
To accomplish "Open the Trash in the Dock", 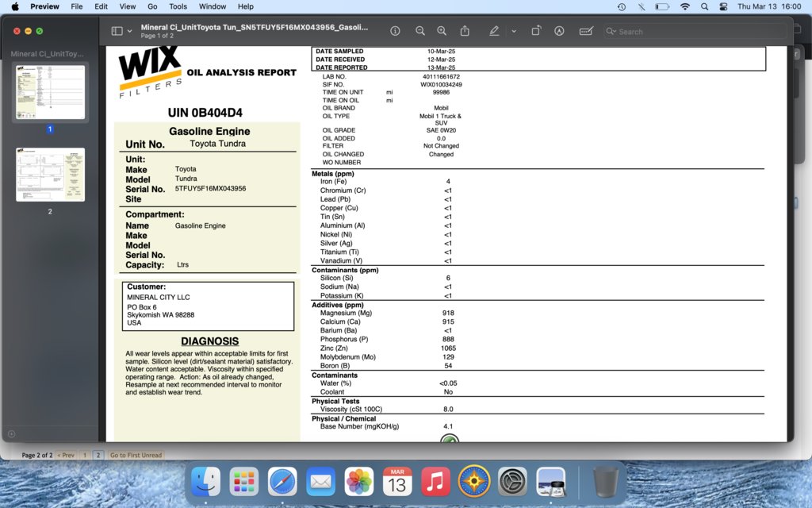I will point(605,482).
